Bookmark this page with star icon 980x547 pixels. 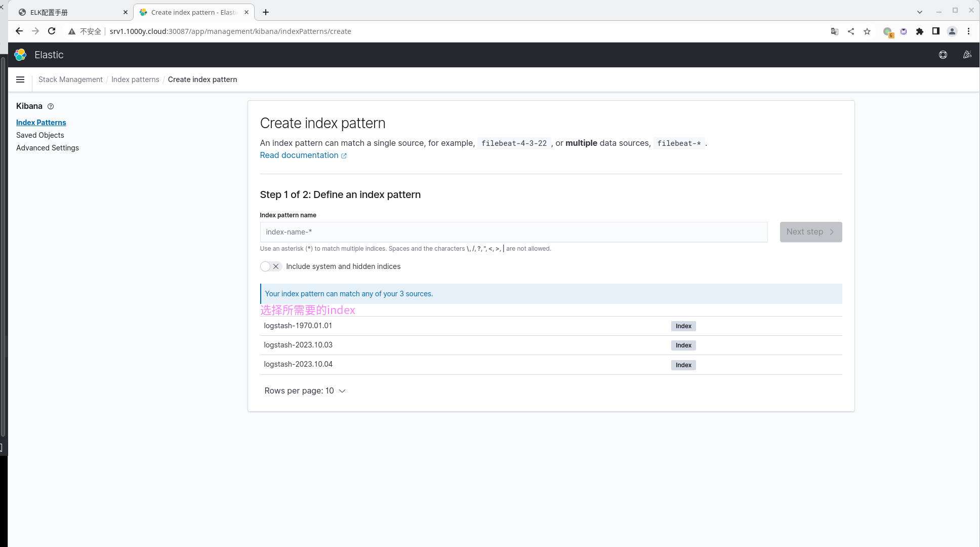pyautogui.click(x=867, y=31)
